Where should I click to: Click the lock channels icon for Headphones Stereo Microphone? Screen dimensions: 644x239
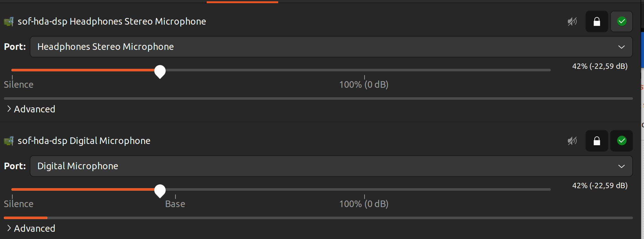pos(597,21)
